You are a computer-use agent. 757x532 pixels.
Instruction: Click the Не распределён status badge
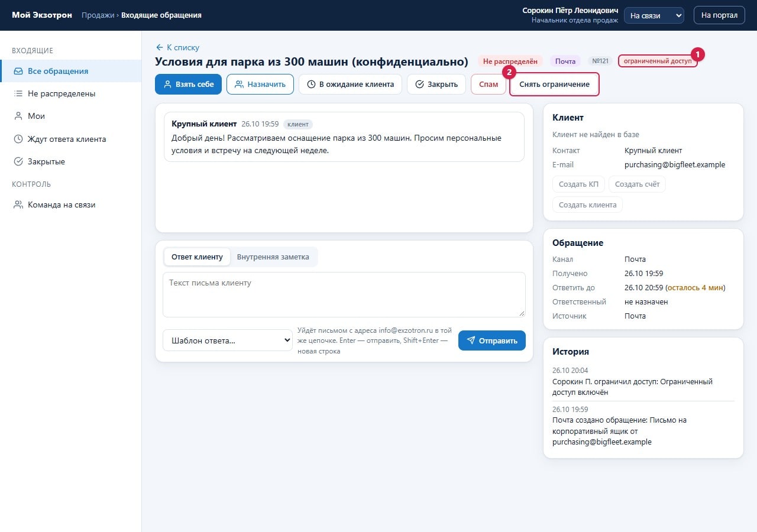point(510,61)
